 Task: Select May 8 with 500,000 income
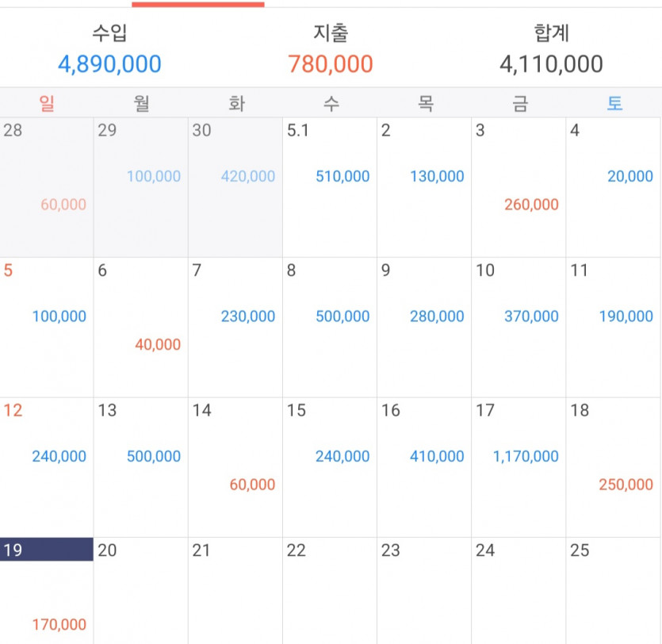tap(330, 328)
